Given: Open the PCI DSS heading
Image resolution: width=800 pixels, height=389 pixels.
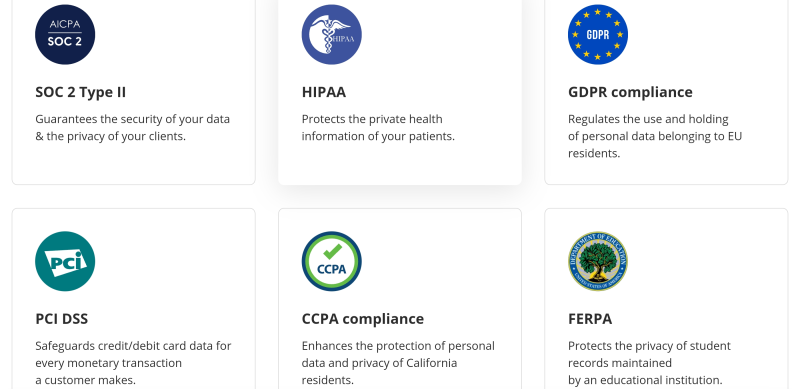Looking at the screenshot, I should click(x=62, y=319).
